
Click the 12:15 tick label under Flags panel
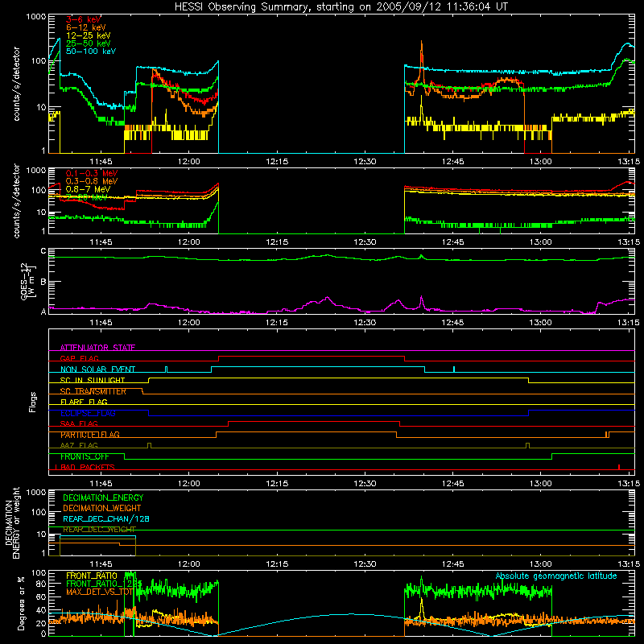[x=277, y=484]
